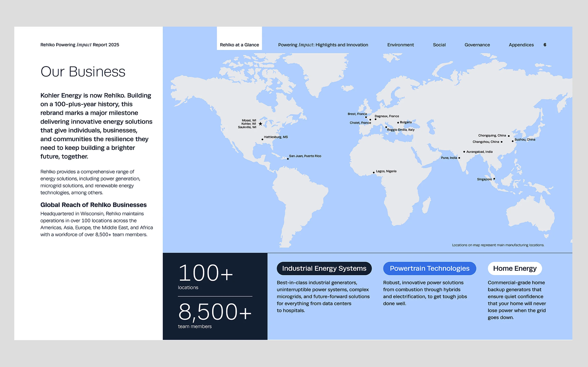
Task: Select the Brest, France location dot
Action: click(x=366, y=117)
